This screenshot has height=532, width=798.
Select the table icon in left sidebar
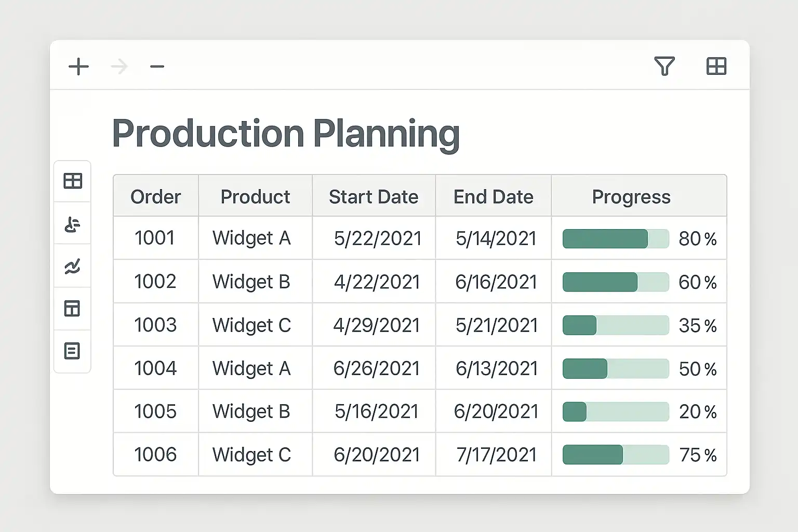[x=73, y=181]
